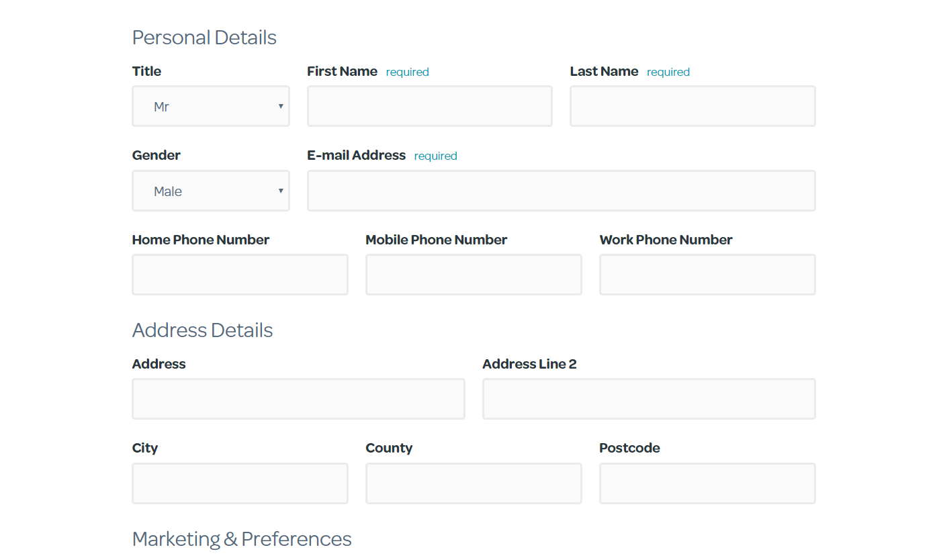
Task: Open the Title dropdown
Action: coord(210,106)
